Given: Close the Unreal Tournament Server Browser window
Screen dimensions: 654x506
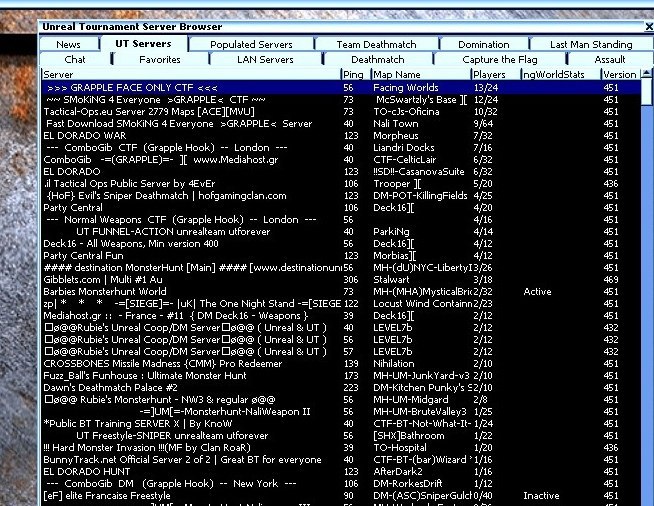Looking at the screenshot, I should 636,28.
